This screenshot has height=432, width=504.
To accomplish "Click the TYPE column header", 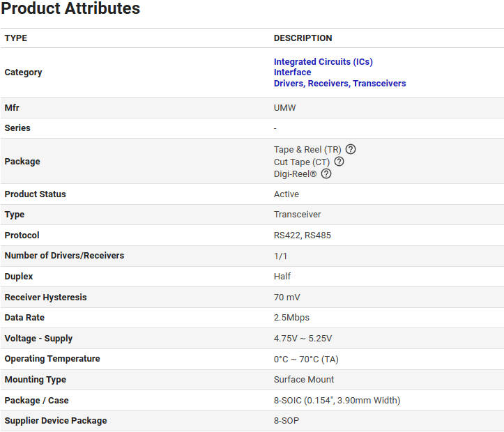I will tap(16, 38).
